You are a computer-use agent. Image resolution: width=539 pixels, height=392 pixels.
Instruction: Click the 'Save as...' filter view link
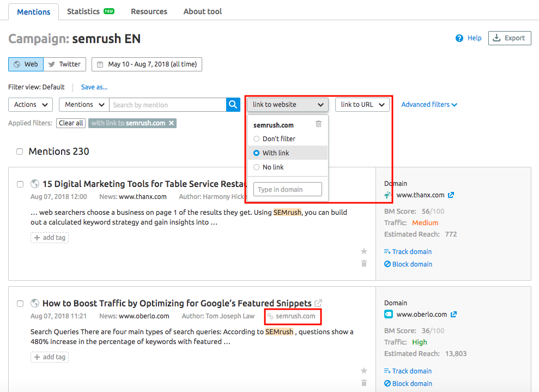click(94, 87)
